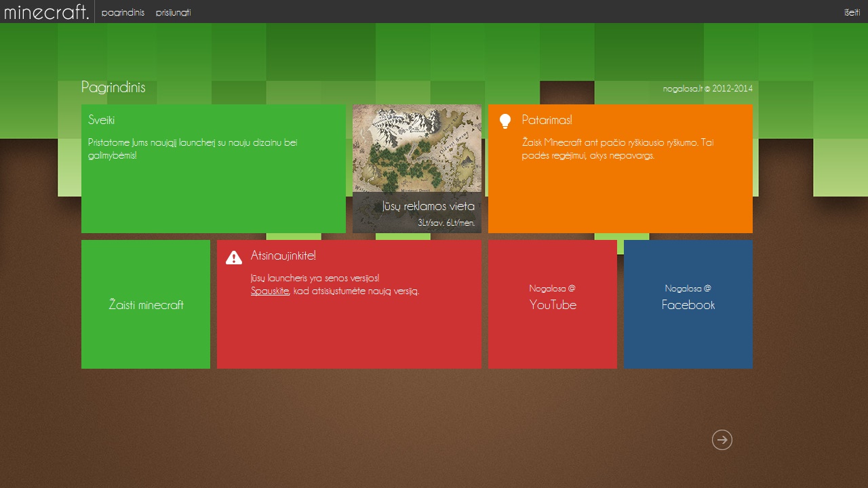Click the minecraft. logo in header
Screen dimensions: 868x488
(46, 12)
